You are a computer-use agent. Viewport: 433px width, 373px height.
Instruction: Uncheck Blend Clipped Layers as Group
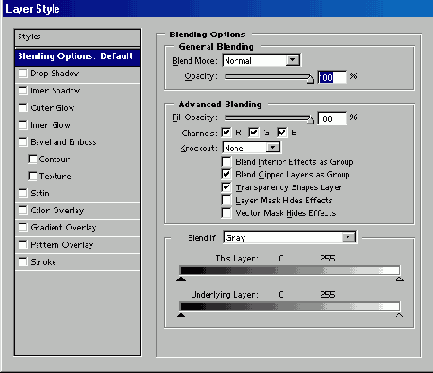tap(226, 174)
